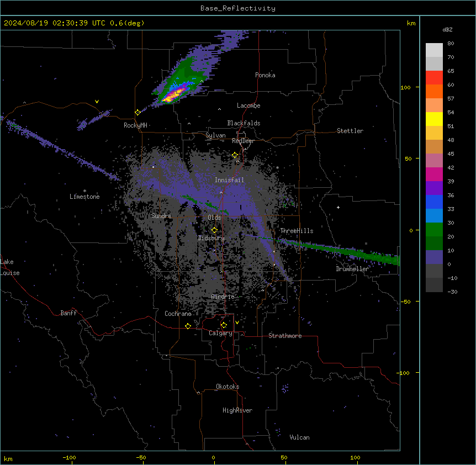The width and height of the screenshot is (476, 465).
Task: Click the Didsbury town label
Action: pyautogui.click(x=211, y=238)
